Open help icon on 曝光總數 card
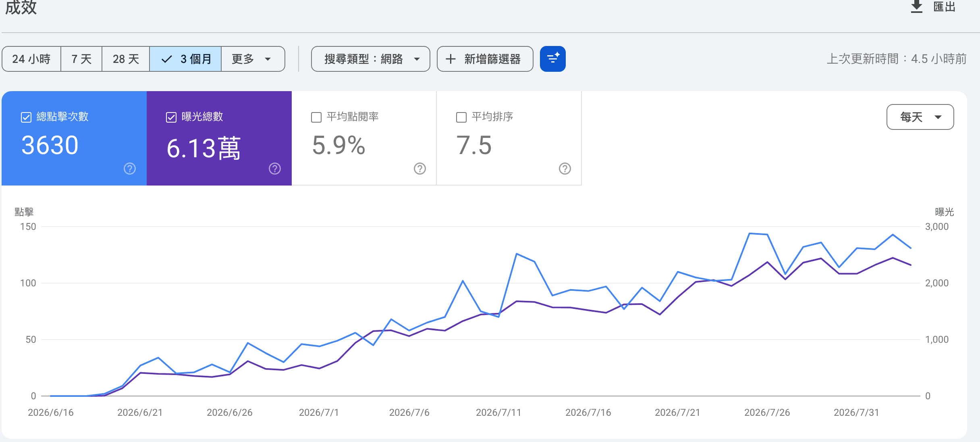 [x=275, y=169]
